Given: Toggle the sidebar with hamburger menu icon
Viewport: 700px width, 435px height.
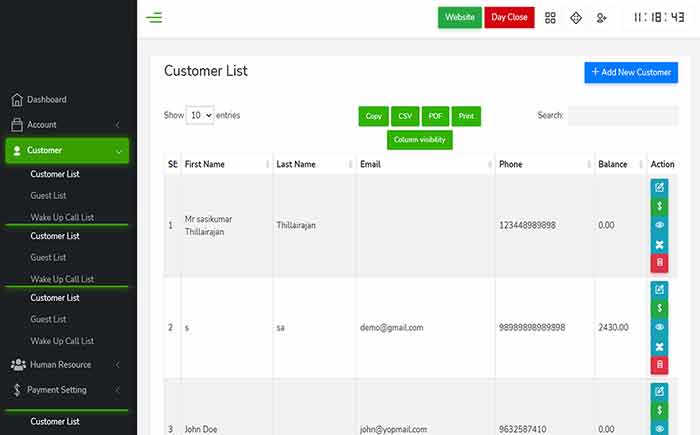Looking at the screenshot, I should tap(154, 17).
